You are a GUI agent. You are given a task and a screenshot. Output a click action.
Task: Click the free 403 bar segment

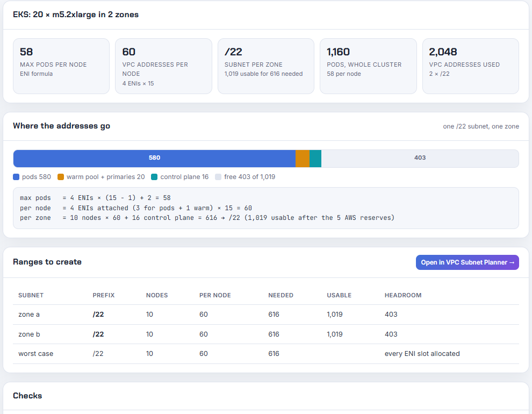(420, 159)
